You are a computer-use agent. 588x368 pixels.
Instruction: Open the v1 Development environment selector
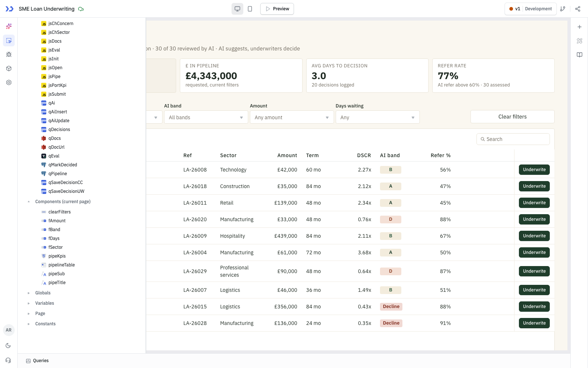[x=531, y=9]
